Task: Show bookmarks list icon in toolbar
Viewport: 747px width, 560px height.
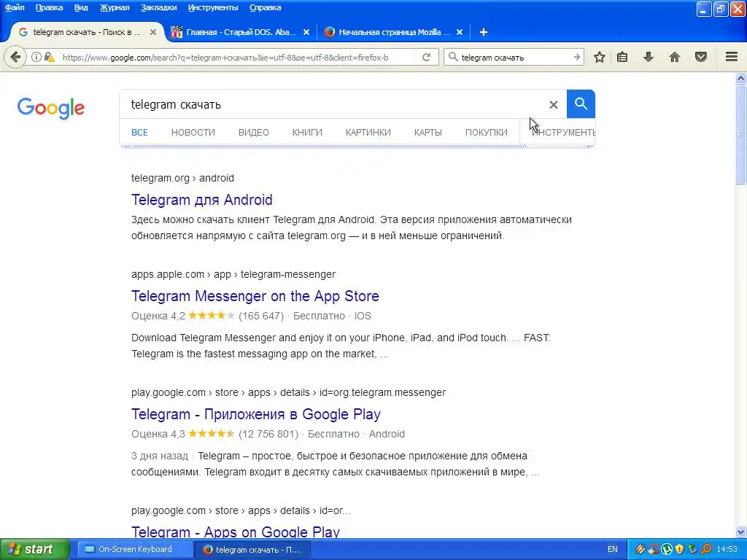Action: [x=622, y=57]
